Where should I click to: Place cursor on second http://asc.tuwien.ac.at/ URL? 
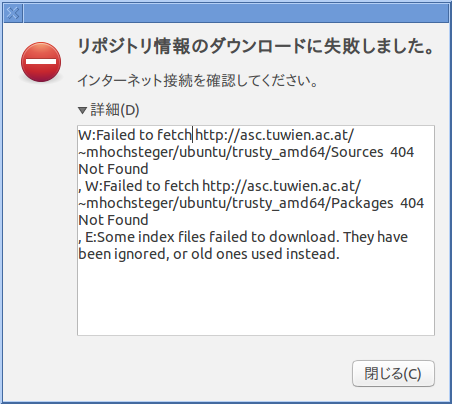(x=282, y=186)
